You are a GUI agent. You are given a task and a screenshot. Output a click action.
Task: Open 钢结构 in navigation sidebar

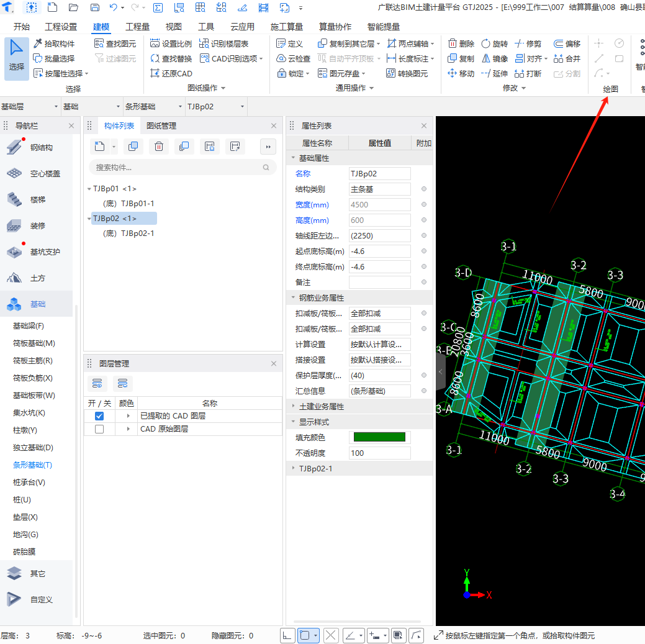coord(36,148)
